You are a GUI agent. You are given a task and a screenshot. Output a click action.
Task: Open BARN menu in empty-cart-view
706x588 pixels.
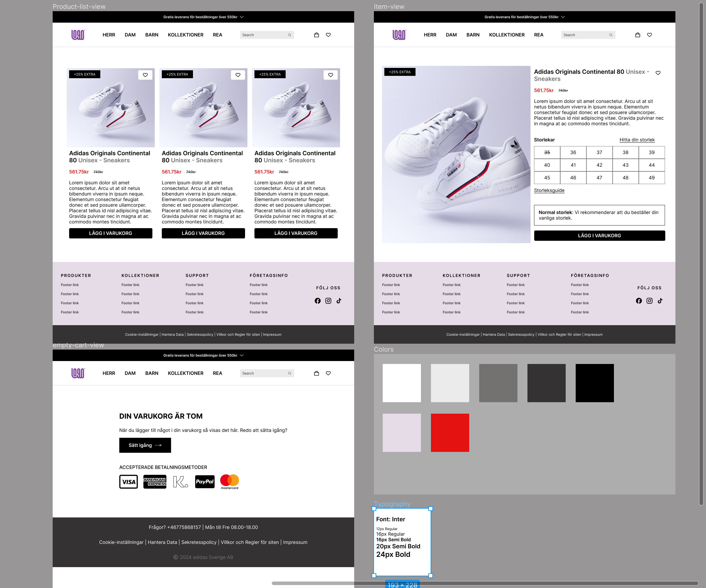coord(151,373)
